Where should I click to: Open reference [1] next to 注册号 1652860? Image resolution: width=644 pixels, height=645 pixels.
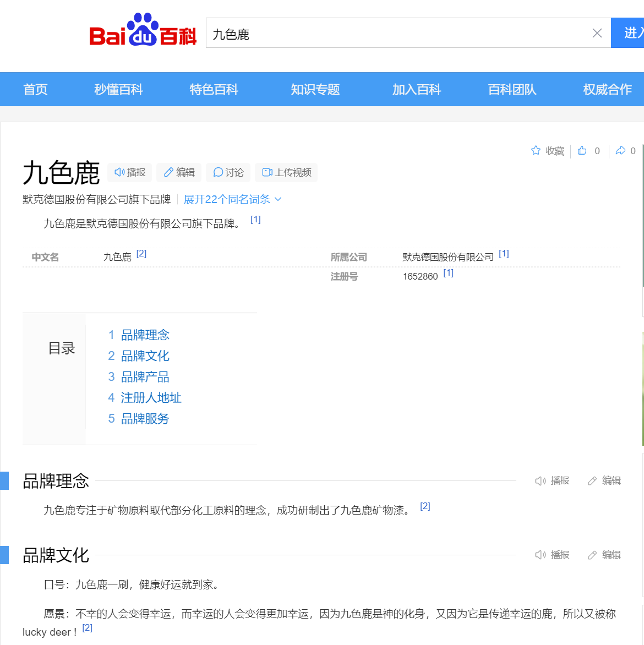448,273
